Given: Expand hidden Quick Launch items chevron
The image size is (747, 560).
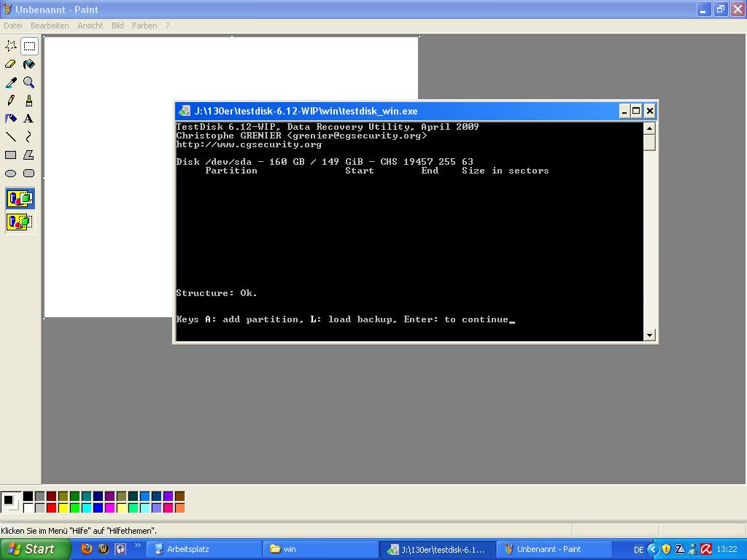Looking at the screenshot, I should pos(138,545).
